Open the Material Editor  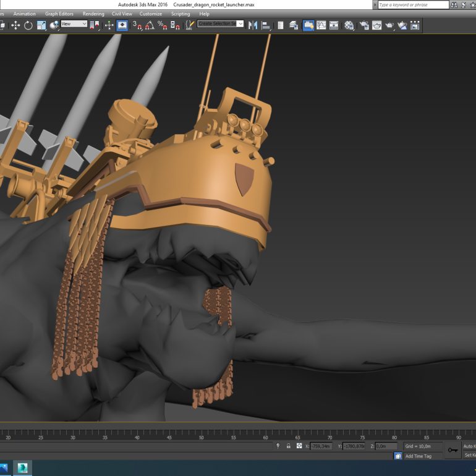[349, 25]
